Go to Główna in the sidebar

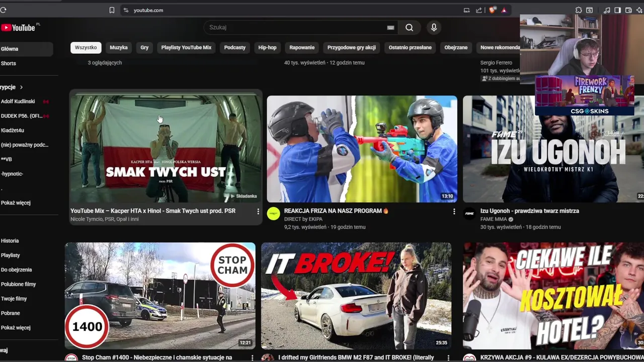click(x=26, y=49)
